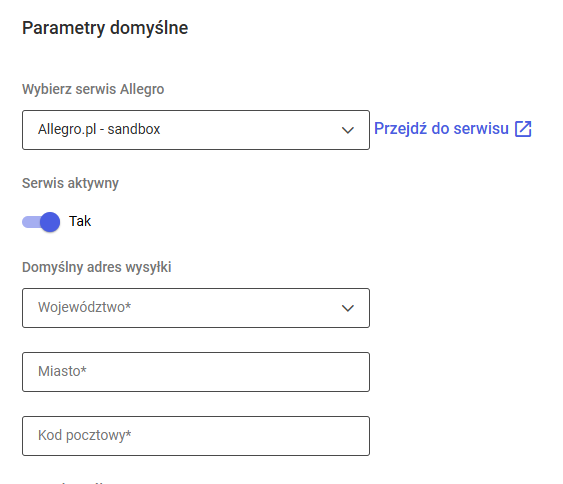Click the light track of the active switch
The image size is (563, 484).
[31, 222]
